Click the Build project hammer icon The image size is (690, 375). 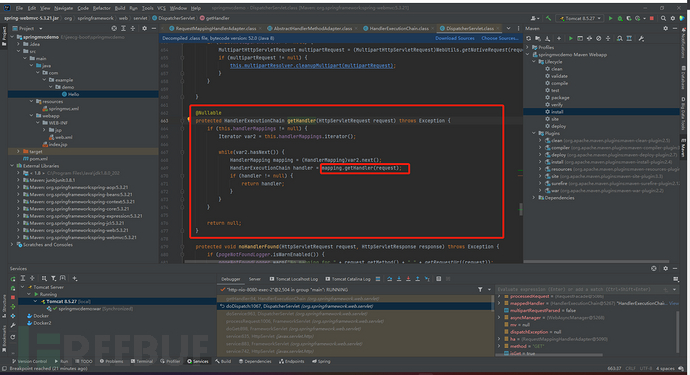pyautogui.click(x=548, y=18)
